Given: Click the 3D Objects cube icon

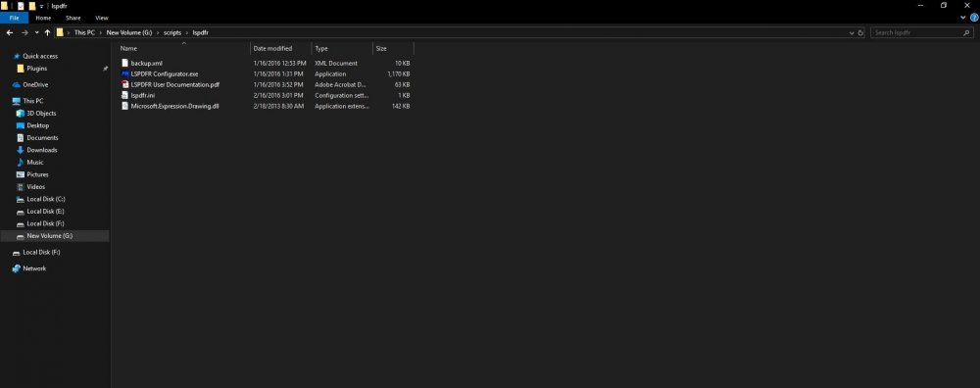Looking at the screenshot, I should [x=20, y=113].
